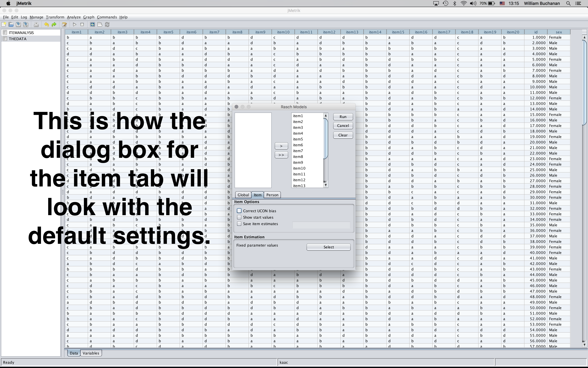588x368 pixels.
Task: Select the Item tab
Action: tap(258, 195)
